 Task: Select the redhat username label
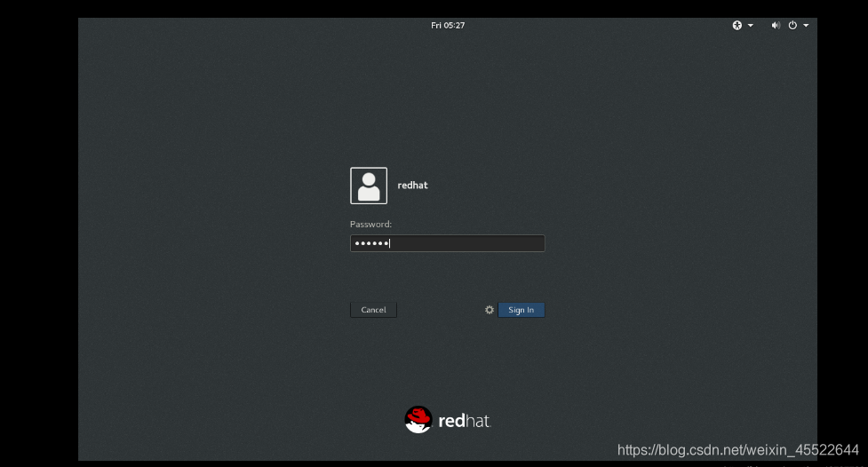412,186
